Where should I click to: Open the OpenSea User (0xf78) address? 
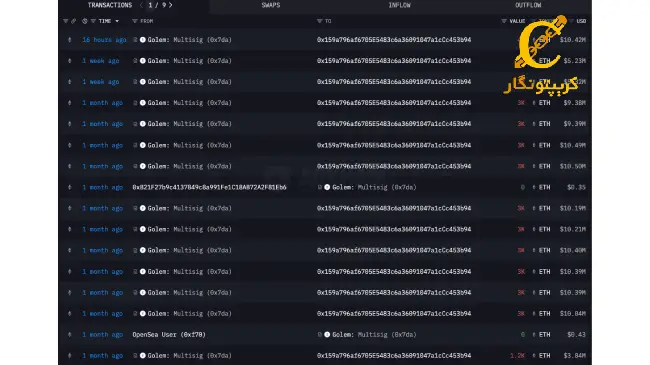[x=169, y=334]
